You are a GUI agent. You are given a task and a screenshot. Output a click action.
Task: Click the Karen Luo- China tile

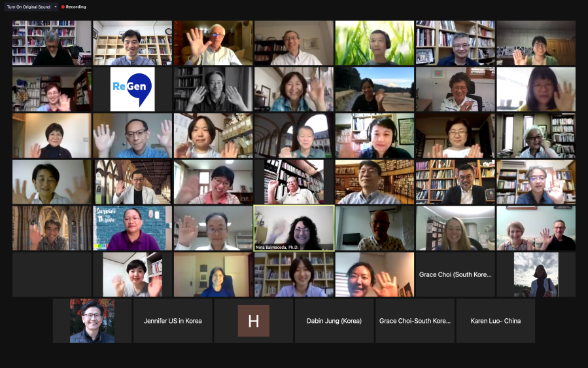[495, 321]
